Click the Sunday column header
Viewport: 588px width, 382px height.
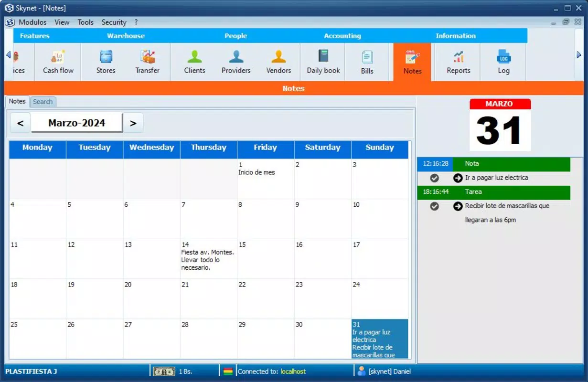point(380,149)
